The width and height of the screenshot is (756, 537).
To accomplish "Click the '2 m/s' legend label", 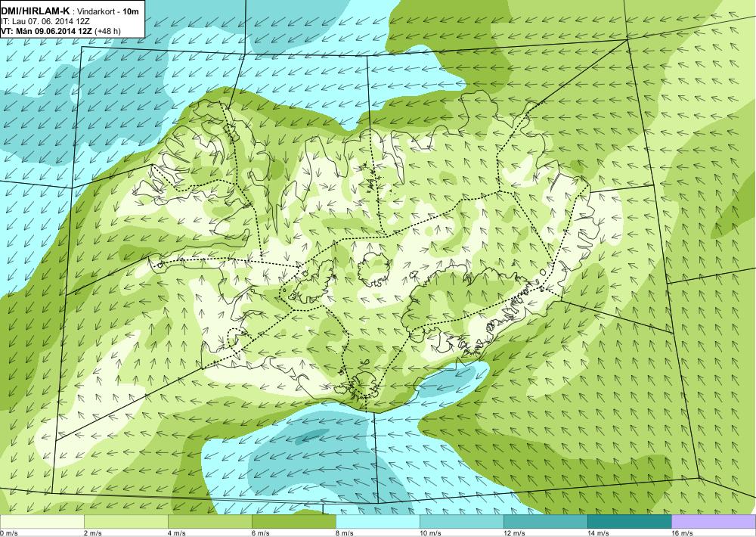I will click(93, 533).
